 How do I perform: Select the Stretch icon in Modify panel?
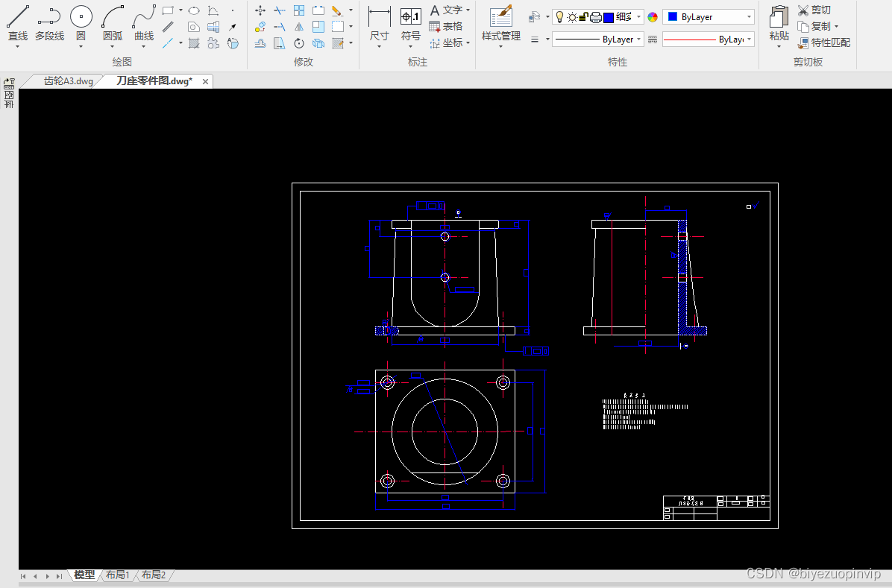click(280, 43)
